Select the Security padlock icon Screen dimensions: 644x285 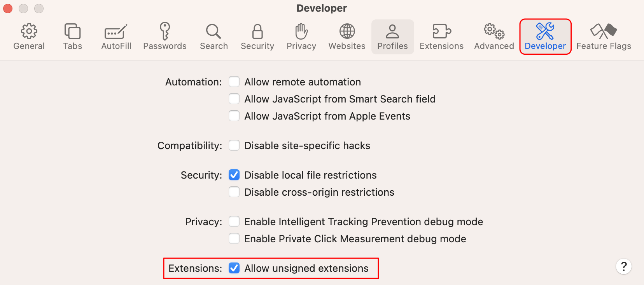click(x=257, y=31)
